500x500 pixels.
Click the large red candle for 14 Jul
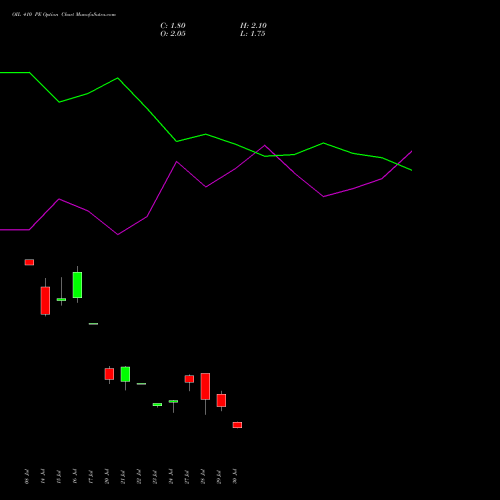click(45, 301)
